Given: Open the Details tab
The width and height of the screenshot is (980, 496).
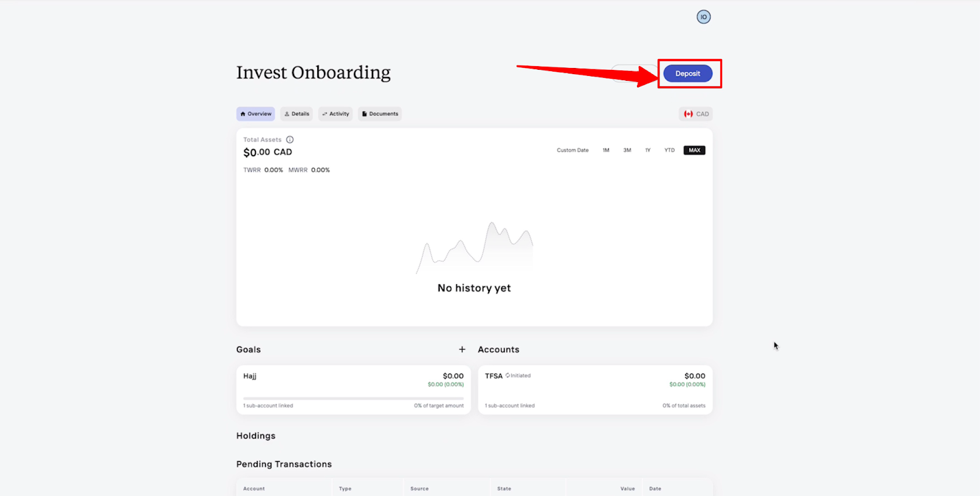Looking at the screenshot, I should [x=296, y=114].
